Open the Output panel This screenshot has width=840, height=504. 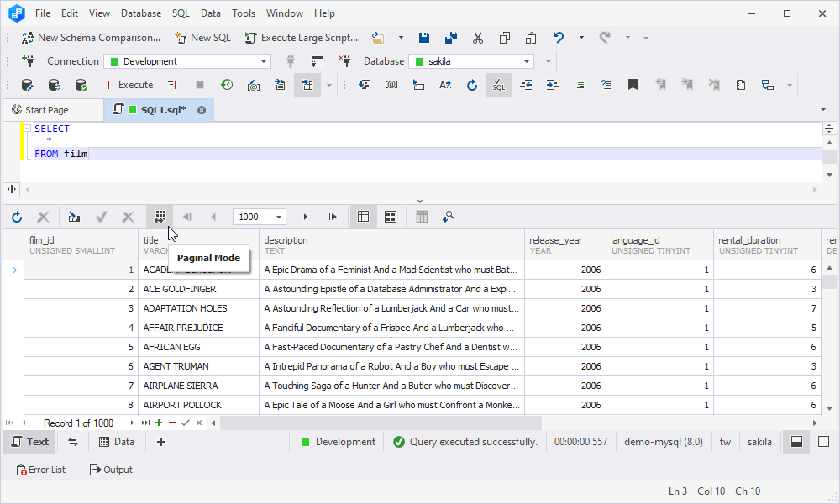coord(111,470)
